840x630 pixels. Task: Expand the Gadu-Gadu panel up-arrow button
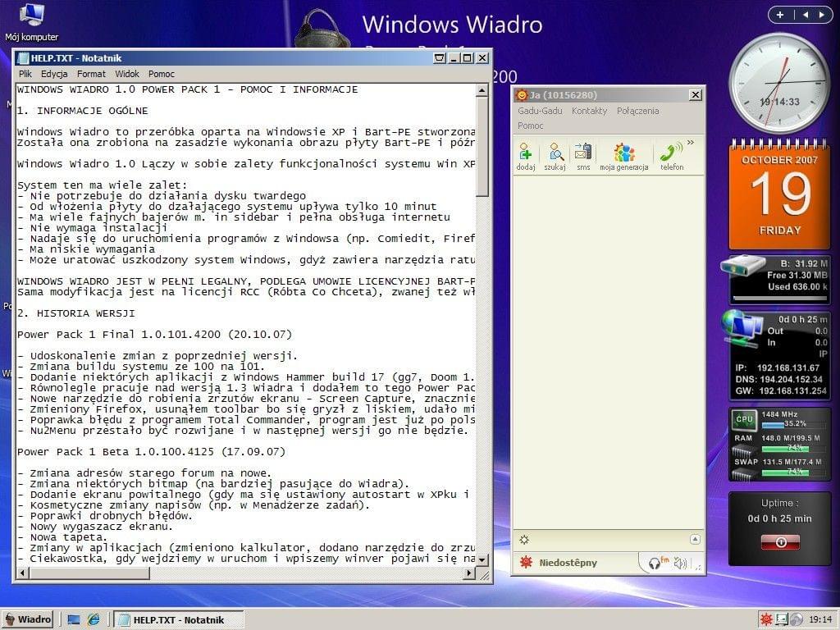695,540
